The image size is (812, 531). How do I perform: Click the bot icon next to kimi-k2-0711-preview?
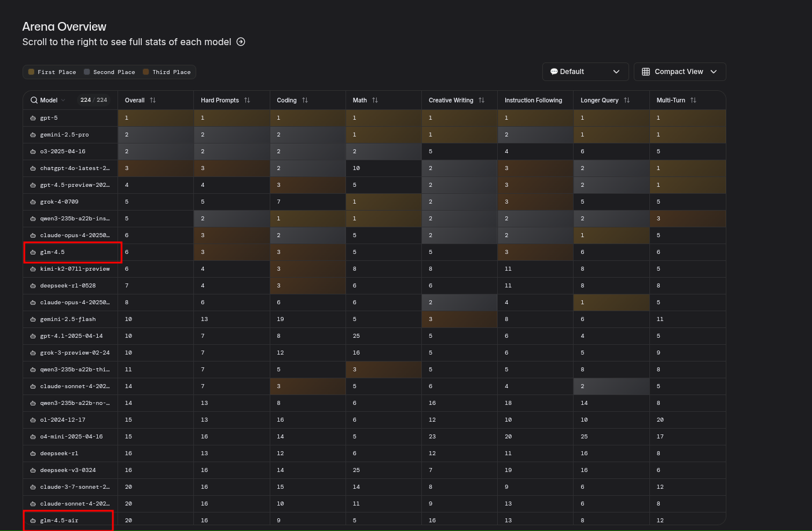click(33, 269)
